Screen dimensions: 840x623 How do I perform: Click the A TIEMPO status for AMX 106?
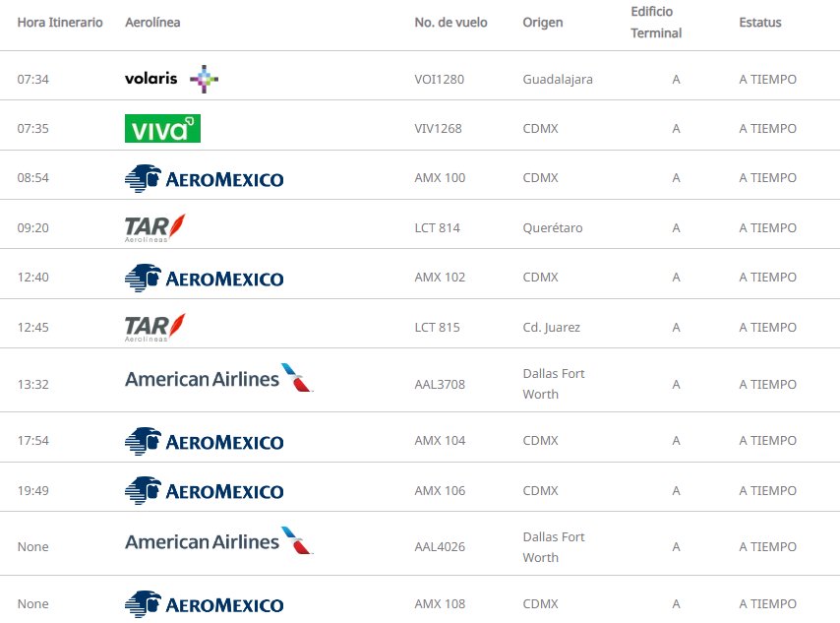point(767,491)
